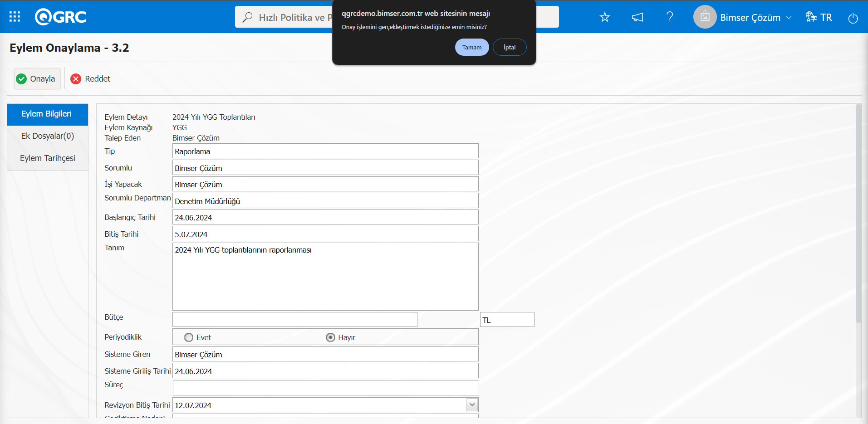
Task: Click the vertical scrollbar of the form
Action: 858,213
